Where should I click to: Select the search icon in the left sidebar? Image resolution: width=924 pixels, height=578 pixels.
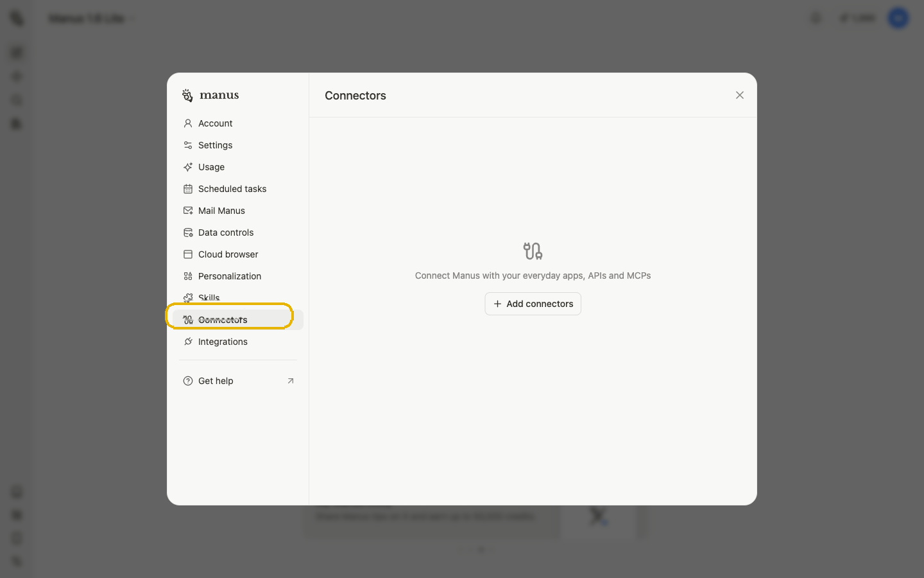tap(16, 100)
